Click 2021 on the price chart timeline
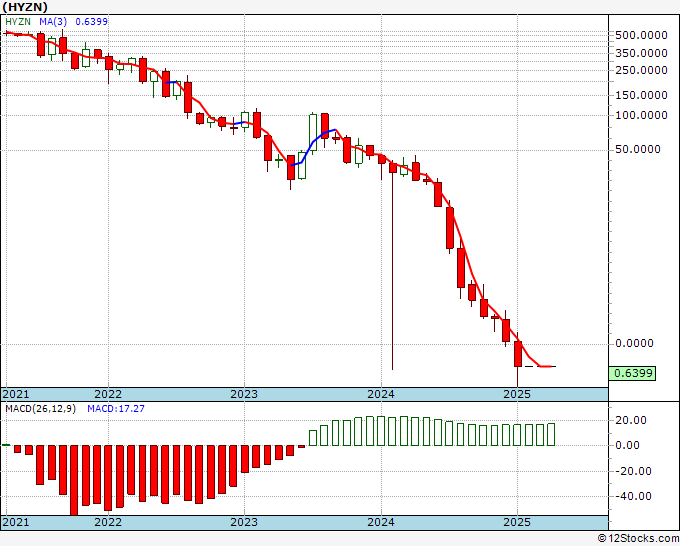680x546 pixels. click(16, 394)
